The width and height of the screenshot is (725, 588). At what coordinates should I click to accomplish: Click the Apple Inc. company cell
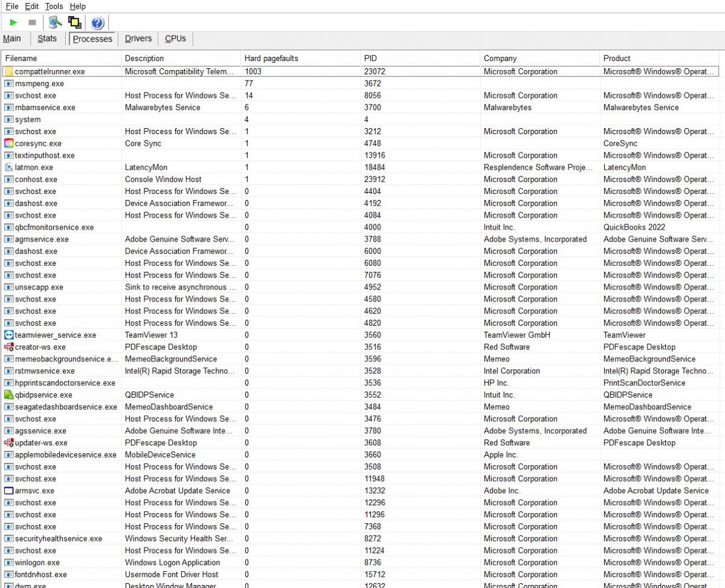[x=501, y=454]
